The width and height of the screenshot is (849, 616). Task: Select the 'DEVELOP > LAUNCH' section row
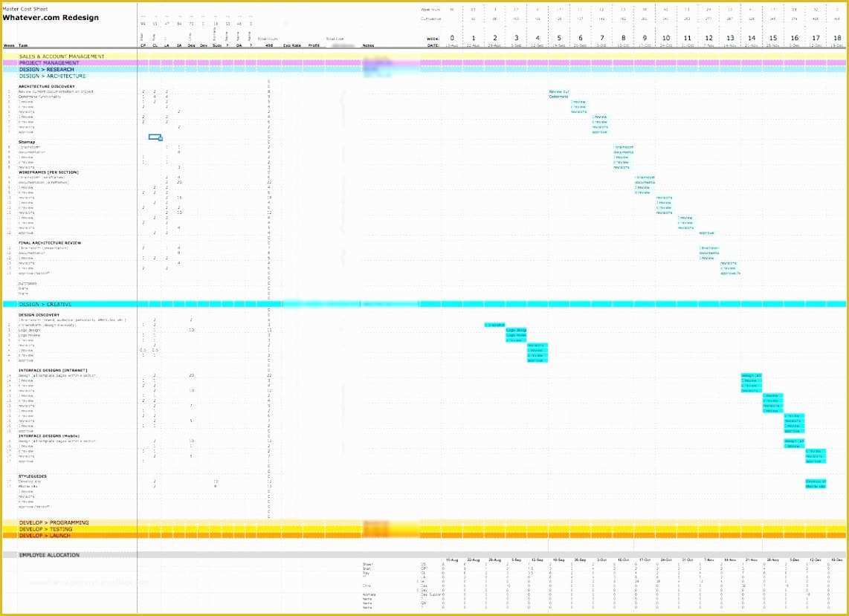coord(424,536)
